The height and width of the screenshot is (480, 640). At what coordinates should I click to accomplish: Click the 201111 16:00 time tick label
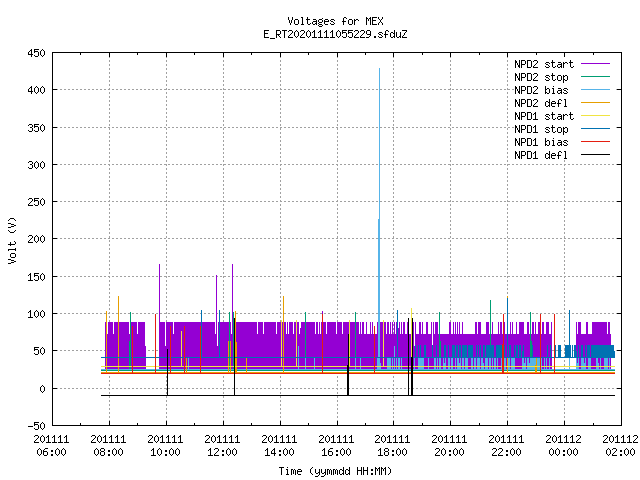[x=336, y=446]
